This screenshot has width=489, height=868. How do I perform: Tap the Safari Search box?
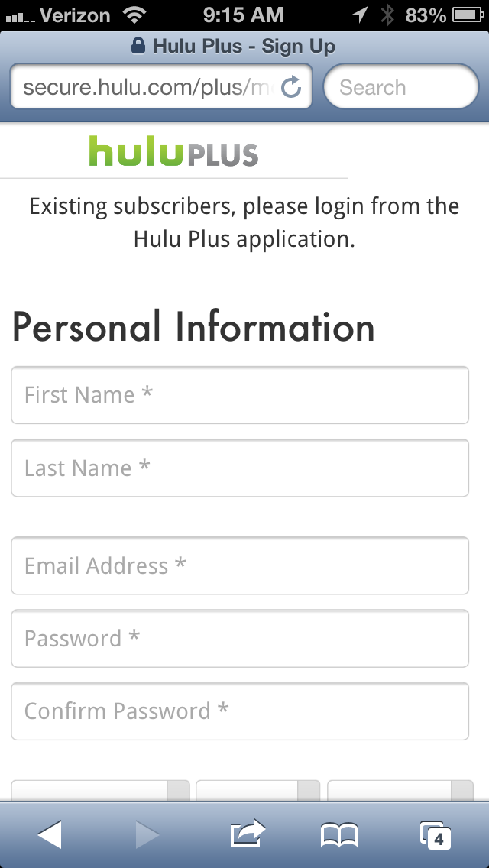point(401,88)
